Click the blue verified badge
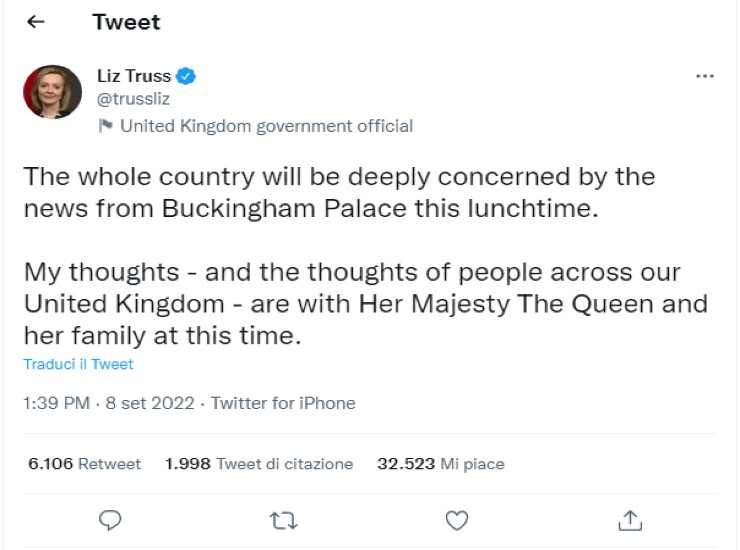Image resolution: width=740 pixels, height=550 pixels. 186,76
